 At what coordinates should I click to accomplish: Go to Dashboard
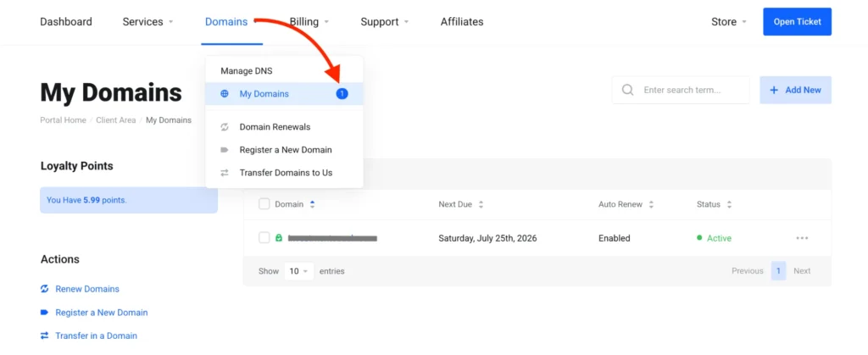[x=66, y=22]
